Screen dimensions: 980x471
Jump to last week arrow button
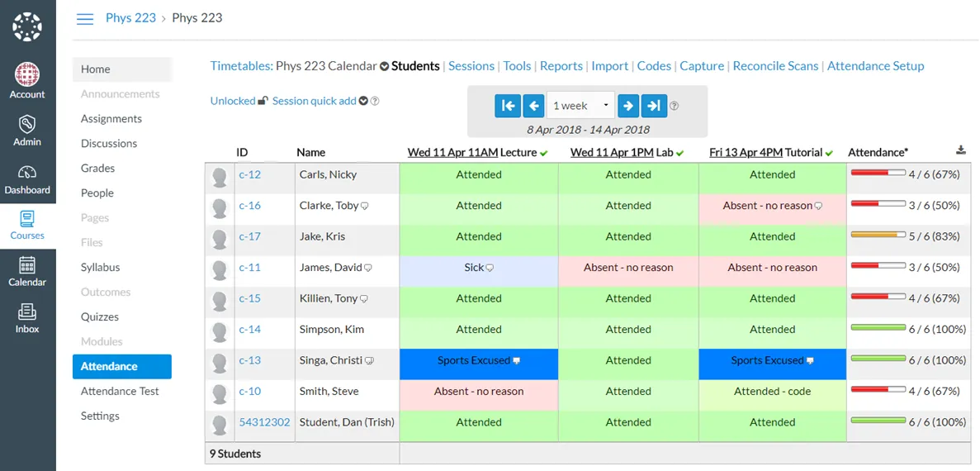(x=655, y=106)
